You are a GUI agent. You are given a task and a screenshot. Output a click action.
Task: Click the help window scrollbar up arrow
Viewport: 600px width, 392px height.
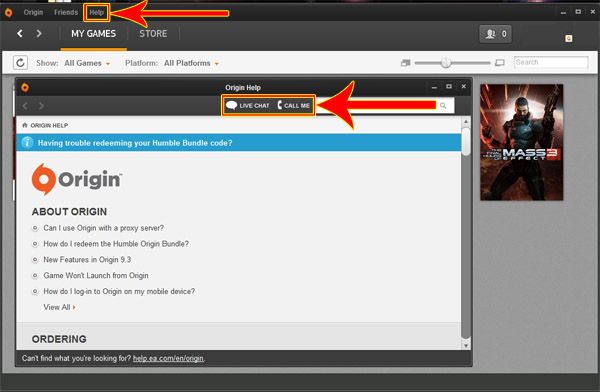pos(466,122)
